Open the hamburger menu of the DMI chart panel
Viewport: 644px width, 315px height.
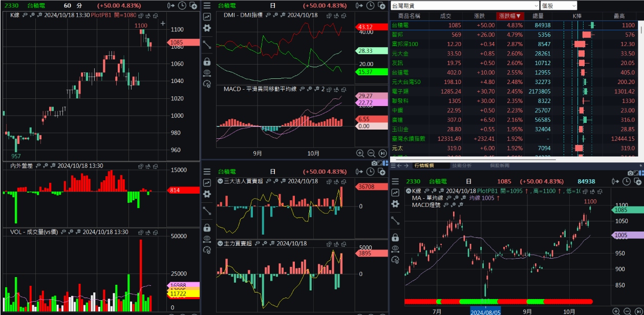[x=207, y=5]
